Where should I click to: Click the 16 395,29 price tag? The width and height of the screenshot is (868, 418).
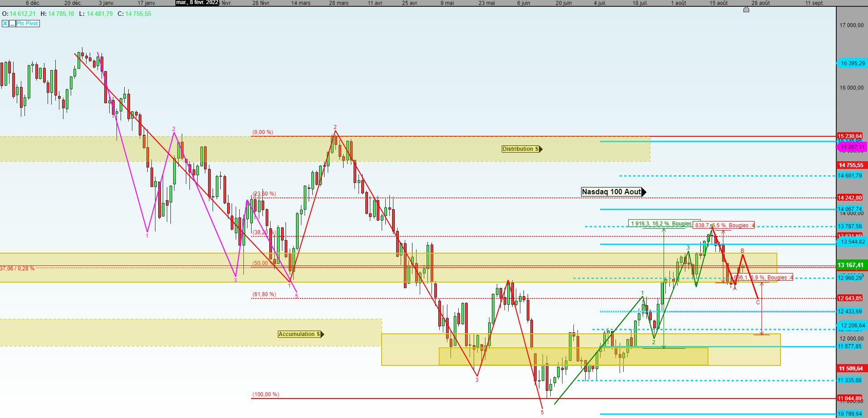(x=852, y=63)
